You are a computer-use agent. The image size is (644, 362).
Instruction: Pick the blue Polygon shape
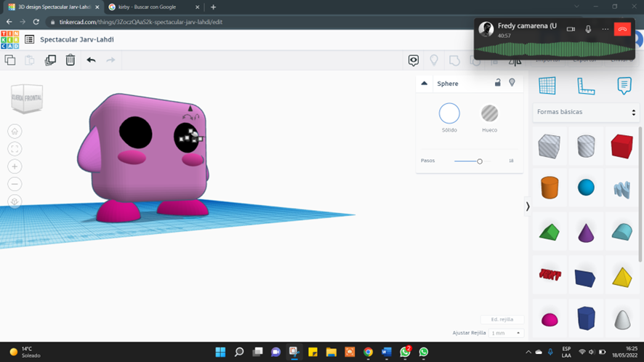pos(586,318)
